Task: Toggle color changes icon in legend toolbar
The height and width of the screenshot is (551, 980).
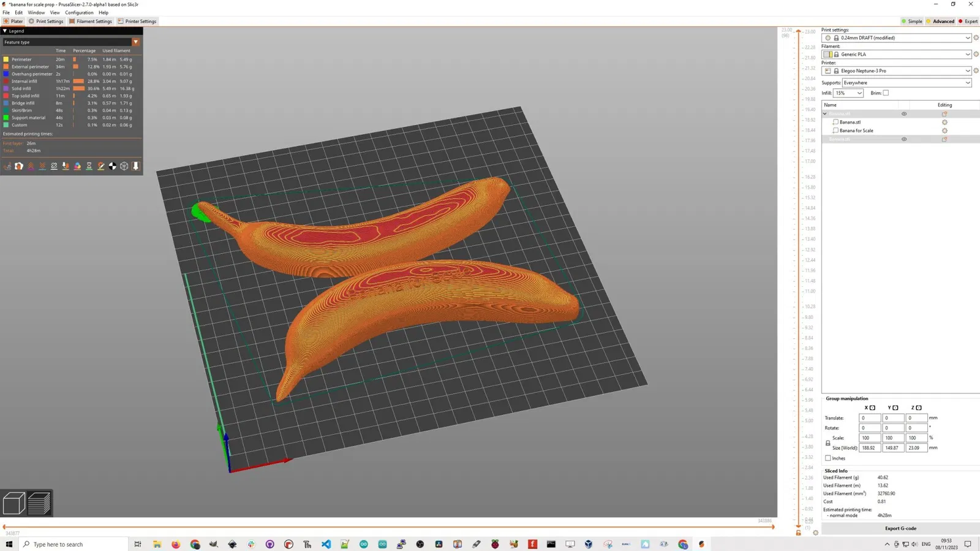Action: click(77, 166)
